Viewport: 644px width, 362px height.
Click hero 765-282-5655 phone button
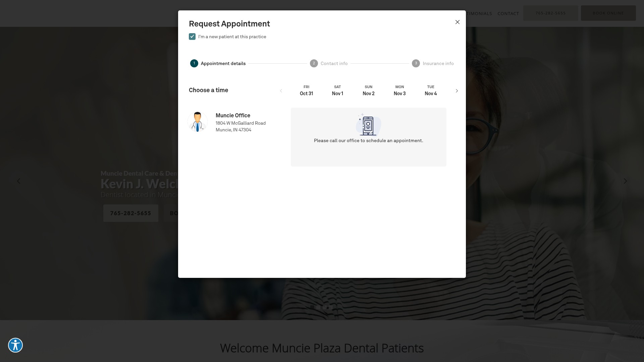click(131, 213)
